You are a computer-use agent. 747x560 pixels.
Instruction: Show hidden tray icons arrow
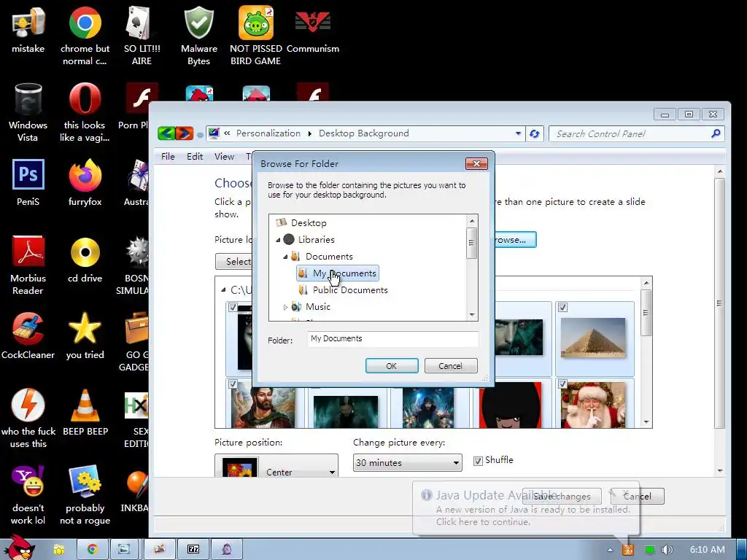pos(610,550)
